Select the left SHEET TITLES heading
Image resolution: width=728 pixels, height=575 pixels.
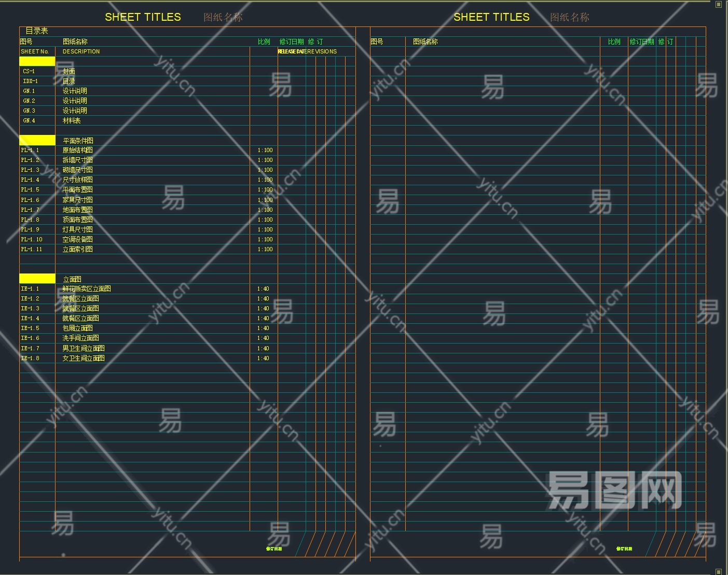pos(143,17)
